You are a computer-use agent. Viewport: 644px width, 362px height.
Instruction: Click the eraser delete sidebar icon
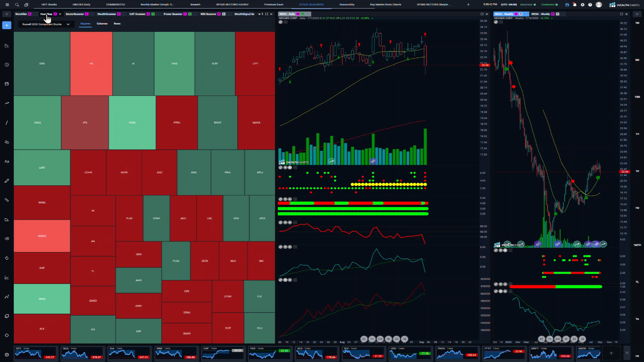[7, 239]
